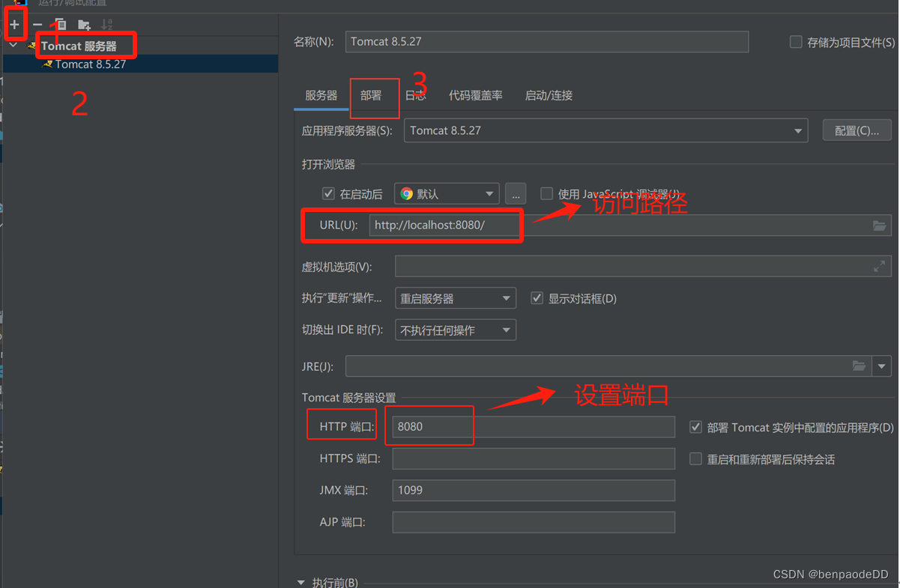Click the 虚拟机选项 input field

[643, 267]
